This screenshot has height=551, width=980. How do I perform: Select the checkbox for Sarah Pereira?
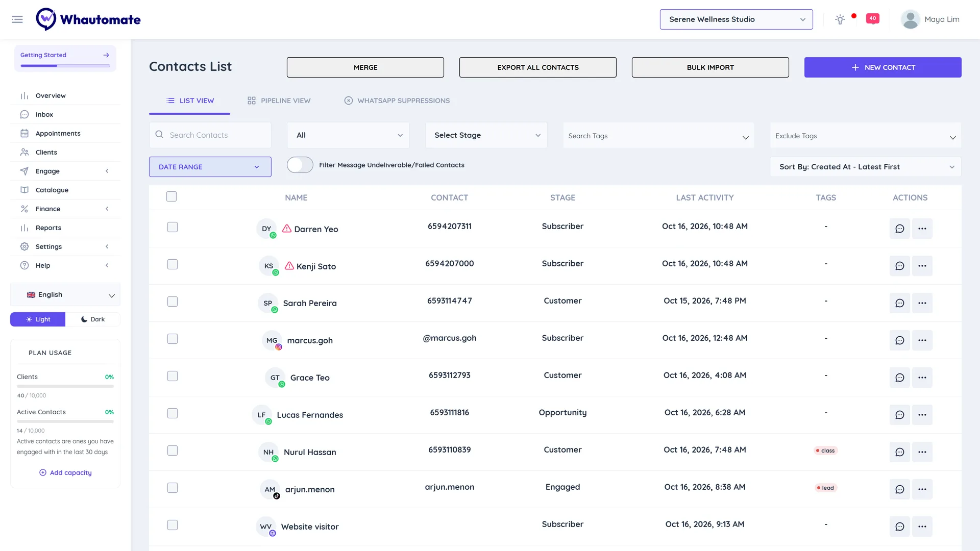tap(173, 302)
